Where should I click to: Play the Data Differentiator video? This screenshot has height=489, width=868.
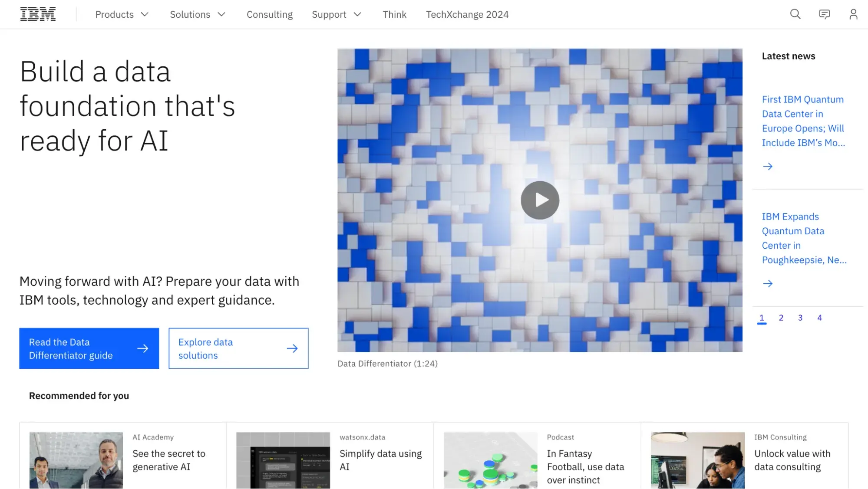click(540, 200)
